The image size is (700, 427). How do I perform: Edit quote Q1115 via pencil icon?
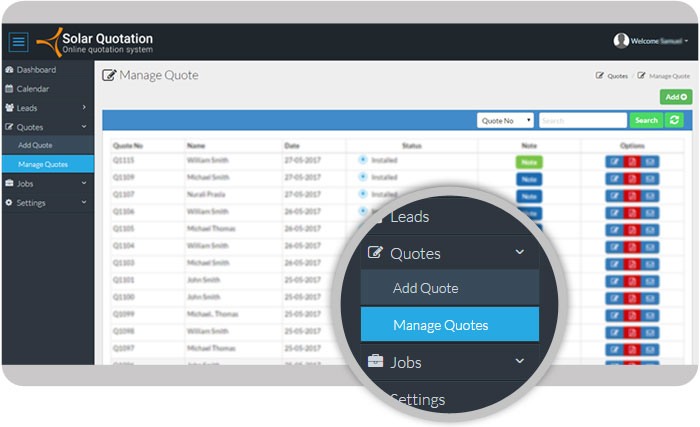pyautogui.click(x=614, y=161)
